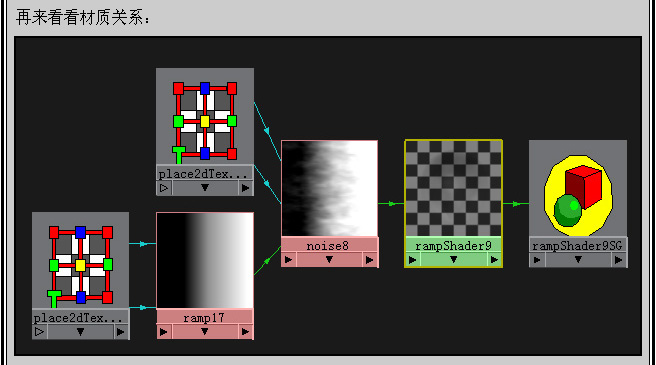Image resolution: width=656 pixels, height=365 pixels.
Task: Click hollow input arrow of upper place2dTexture
Action: click(x=164, y=188)
